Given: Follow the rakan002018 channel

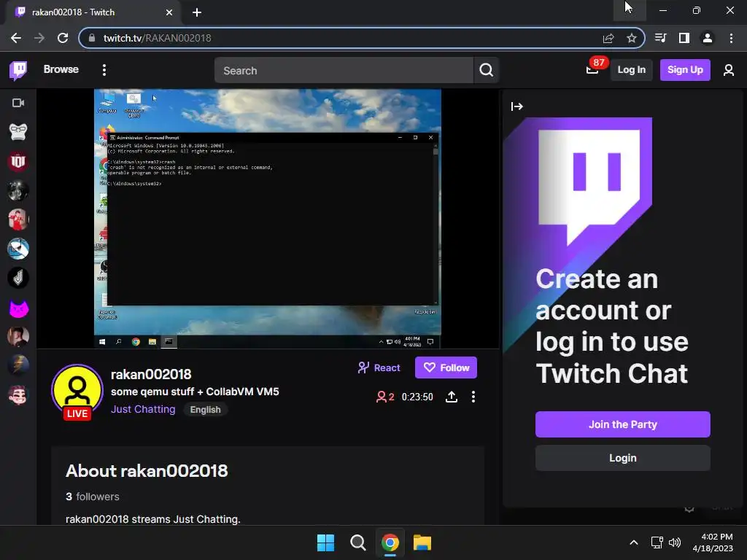Looking at the screenshot, I should (446, 367).
